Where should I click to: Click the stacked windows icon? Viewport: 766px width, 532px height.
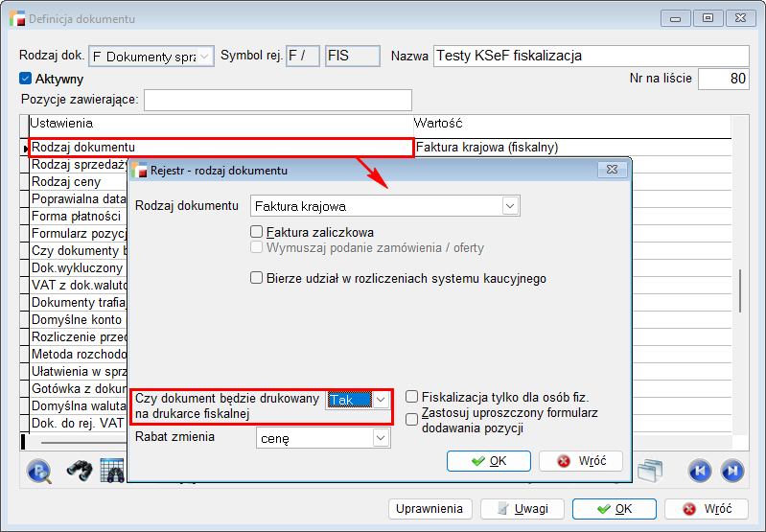pos(650,469)
